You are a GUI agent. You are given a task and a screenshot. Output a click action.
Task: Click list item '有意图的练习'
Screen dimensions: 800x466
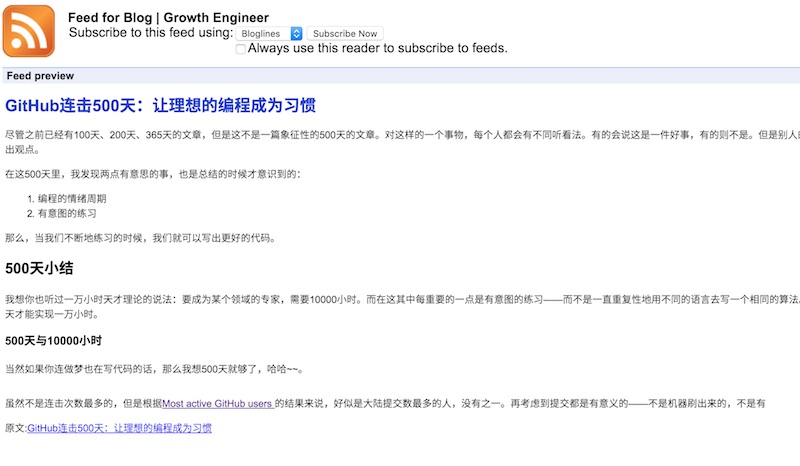pyautogui.click(x=67, y=213)
